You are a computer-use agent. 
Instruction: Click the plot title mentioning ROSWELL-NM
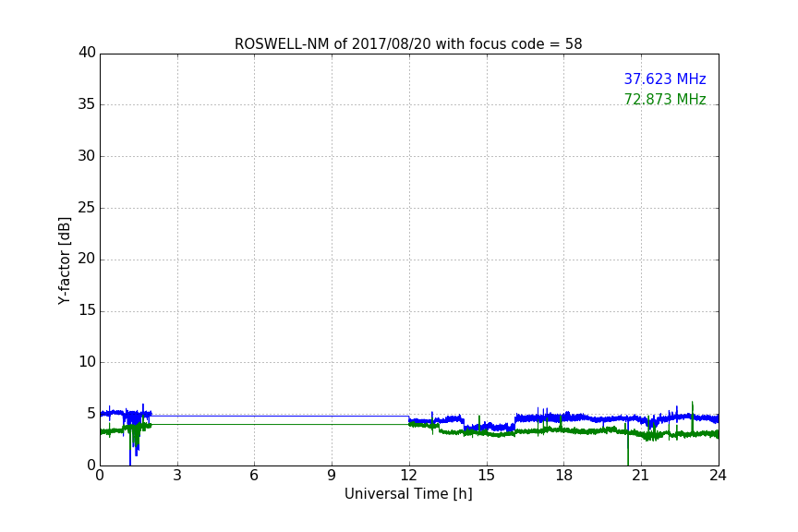(x=408, y=44)
